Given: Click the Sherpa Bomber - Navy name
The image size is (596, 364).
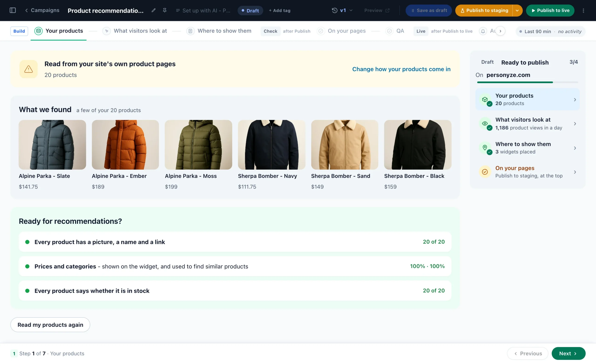Looking at the screenshot, I should click(x=267, y=176).
